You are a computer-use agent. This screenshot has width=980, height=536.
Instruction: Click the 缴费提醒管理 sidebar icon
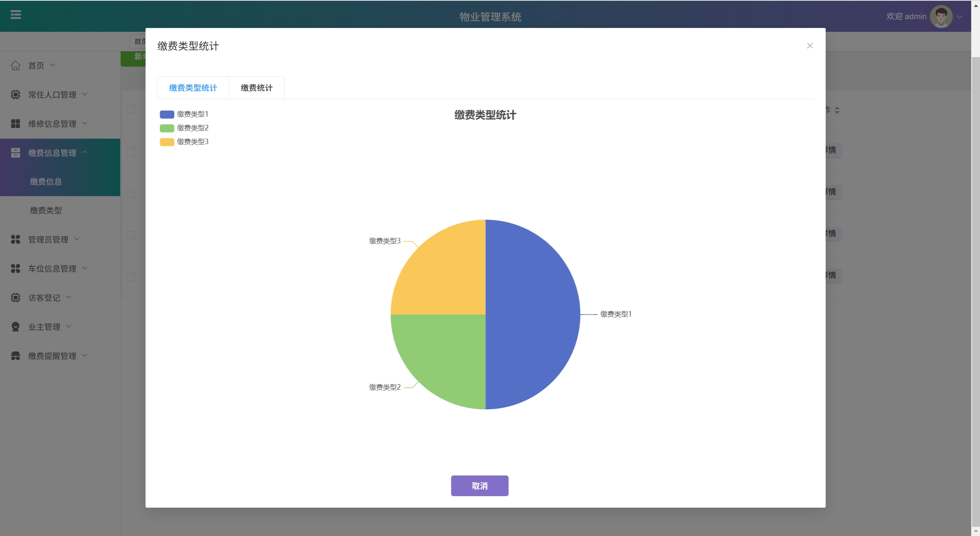[x=15, y=356]
